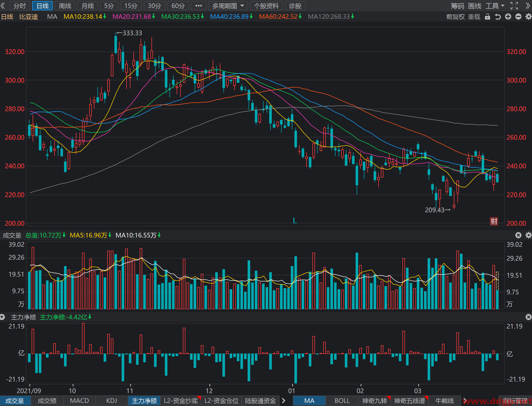Select the 神奇九转 indicator tab
Screen dimensions: 532x406
pyautogui.click(x=375, y=401)
